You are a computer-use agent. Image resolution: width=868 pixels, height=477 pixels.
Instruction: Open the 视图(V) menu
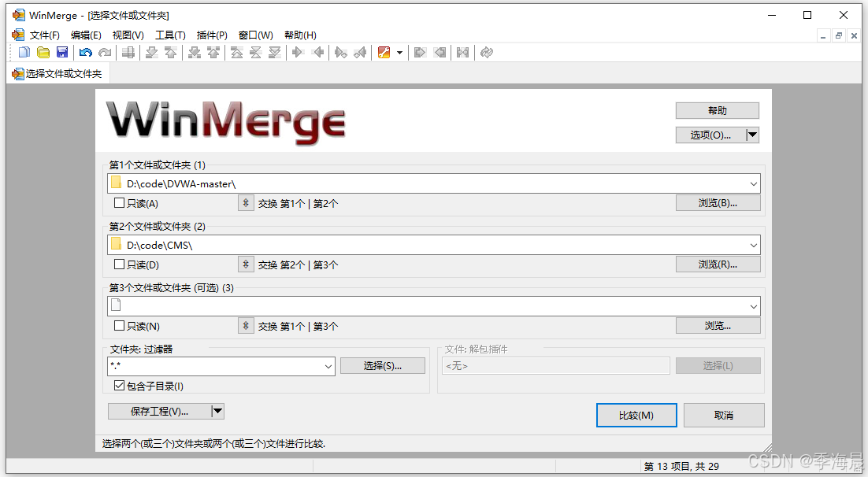(x=128, y=35)
